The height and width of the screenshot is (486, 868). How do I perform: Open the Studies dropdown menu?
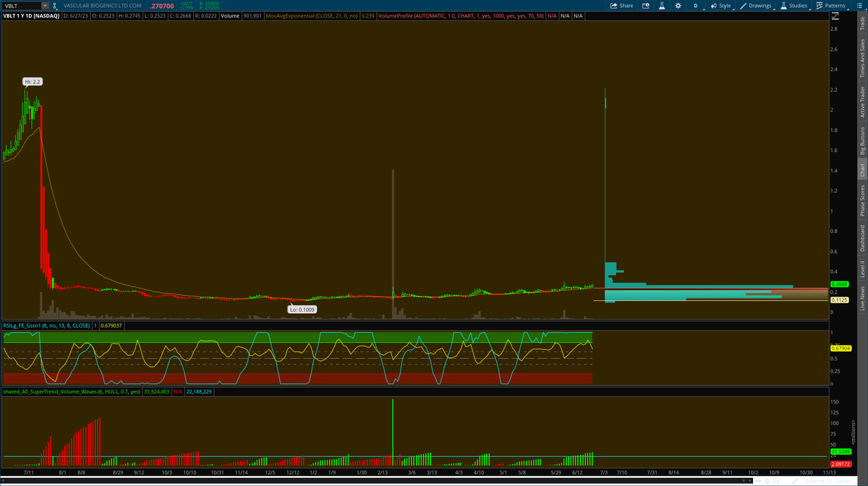(x=793, y=5)
